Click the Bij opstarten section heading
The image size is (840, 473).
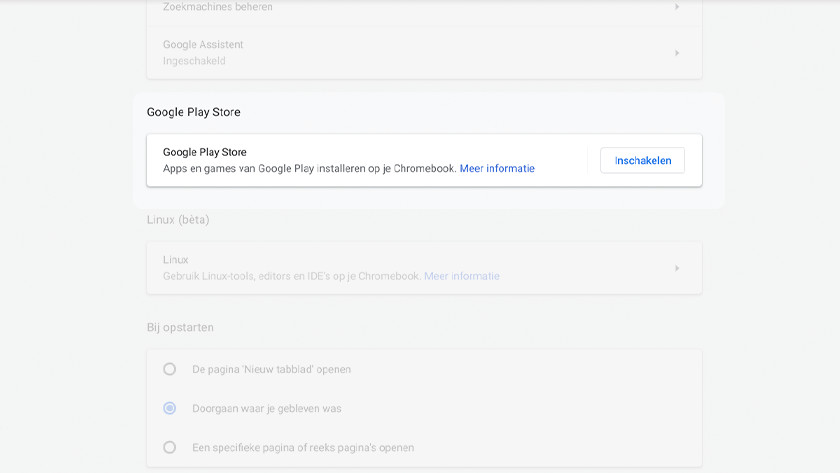(x=180, y=327)
